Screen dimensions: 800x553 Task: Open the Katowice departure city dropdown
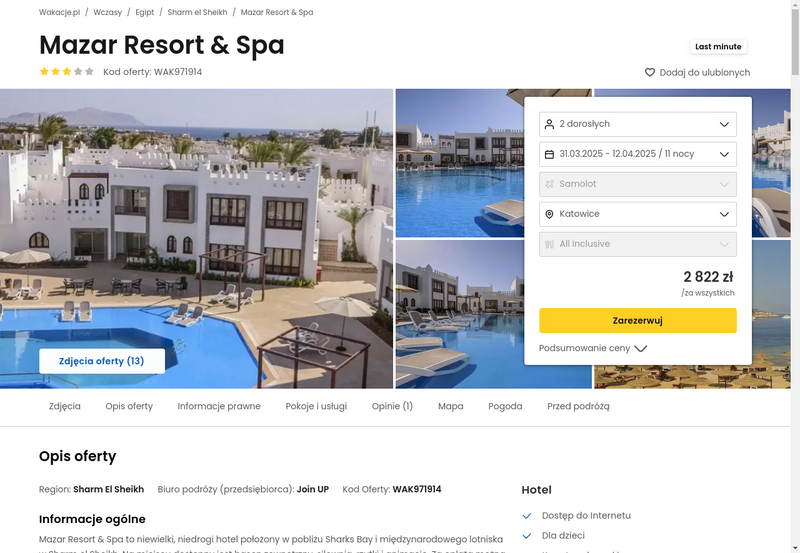pos(637,214)
